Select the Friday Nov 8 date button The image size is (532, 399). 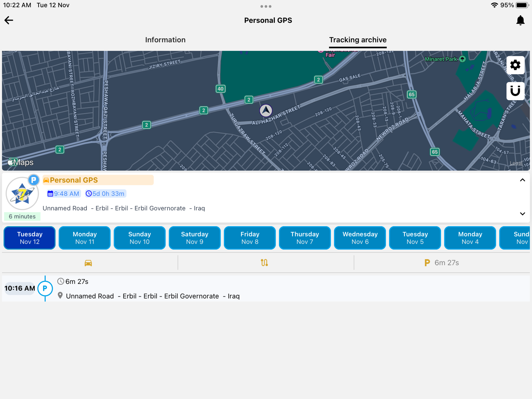click(x=250, y=238)
